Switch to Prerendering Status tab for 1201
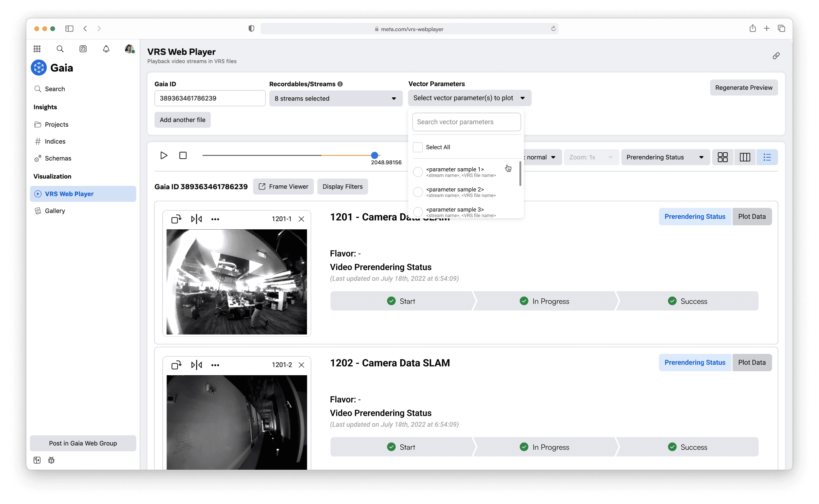 click(695, 217)
